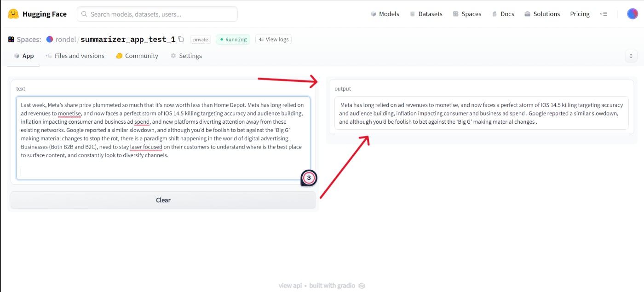This screenshot has height=292, width=644.
Task: Open the user profile avatar menu
Action: (x=632, y=14)
